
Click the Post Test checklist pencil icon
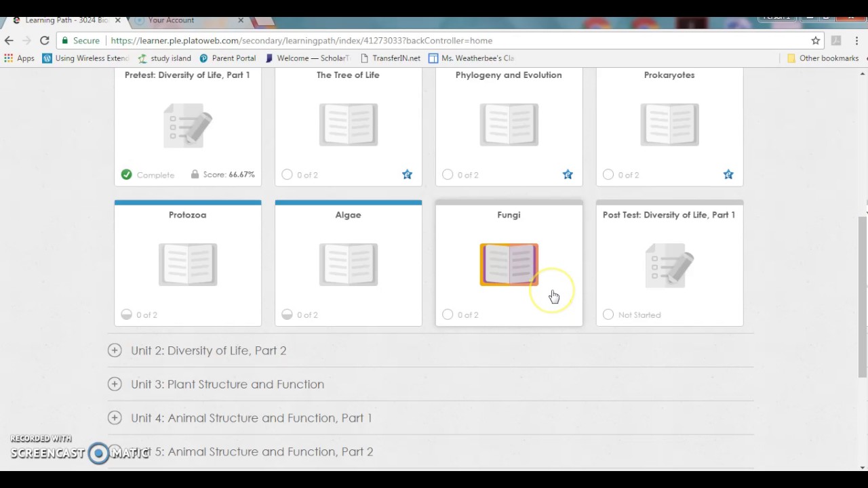(669, 266)
